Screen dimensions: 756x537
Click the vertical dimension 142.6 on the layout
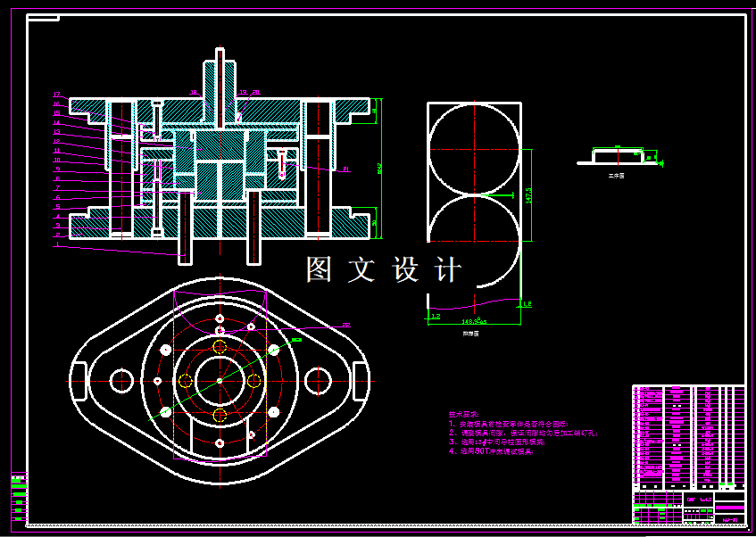tap(528, 195)
